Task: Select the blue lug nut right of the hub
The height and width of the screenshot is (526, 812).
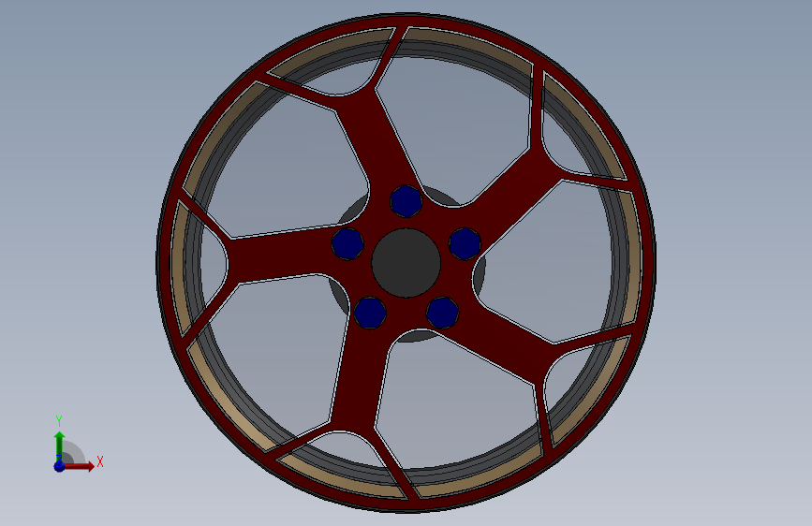Action: (465, 244)
